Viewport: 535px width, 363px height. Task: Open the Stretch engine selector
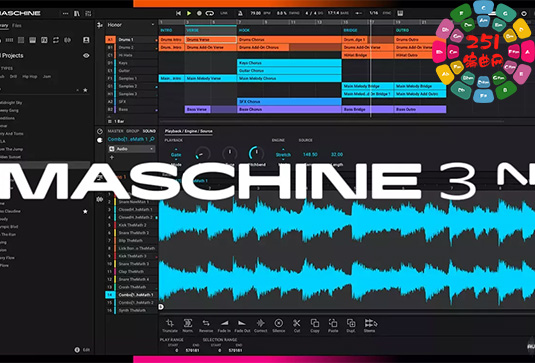click(283, 155)
